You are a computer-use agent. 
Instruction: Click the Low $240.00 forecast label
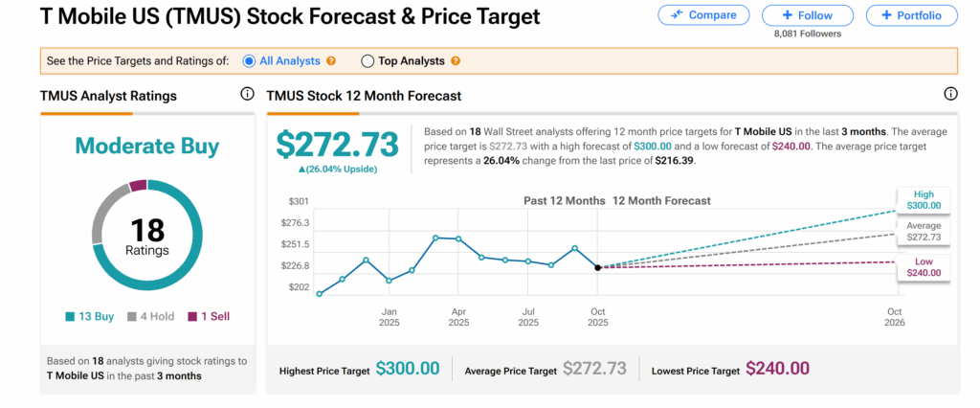point(923,266)
